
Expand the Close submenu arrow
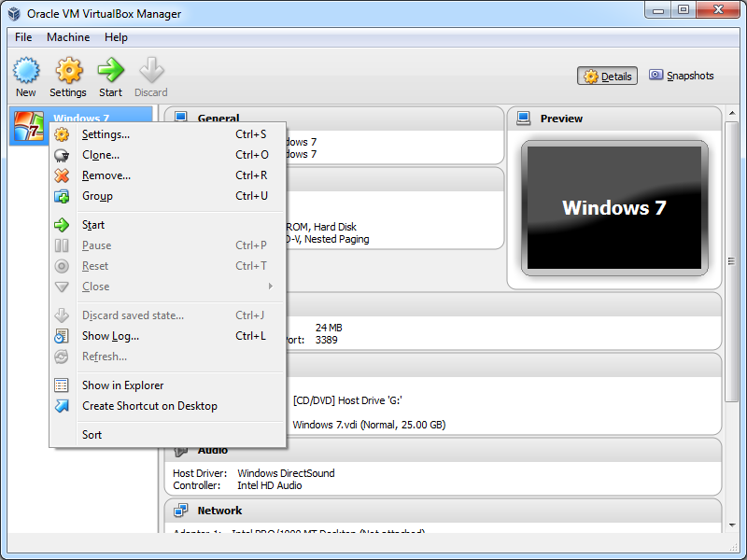[271, 287]
